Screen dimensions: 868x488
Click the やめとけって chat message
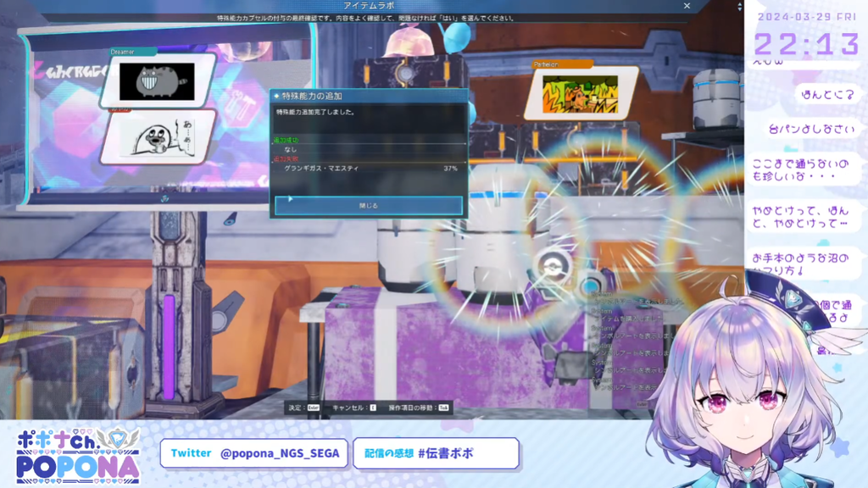[802, 216]
